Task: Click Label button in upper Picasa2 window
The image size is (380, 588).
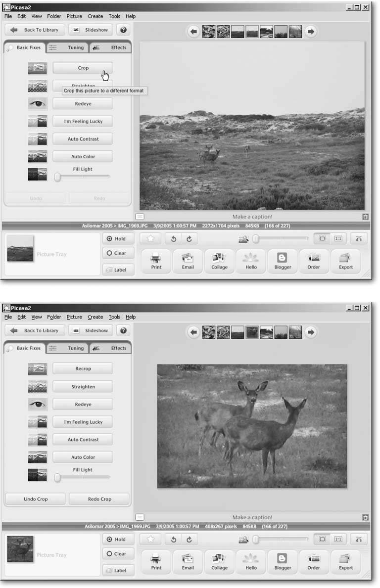Action: [x=118, y=270]
